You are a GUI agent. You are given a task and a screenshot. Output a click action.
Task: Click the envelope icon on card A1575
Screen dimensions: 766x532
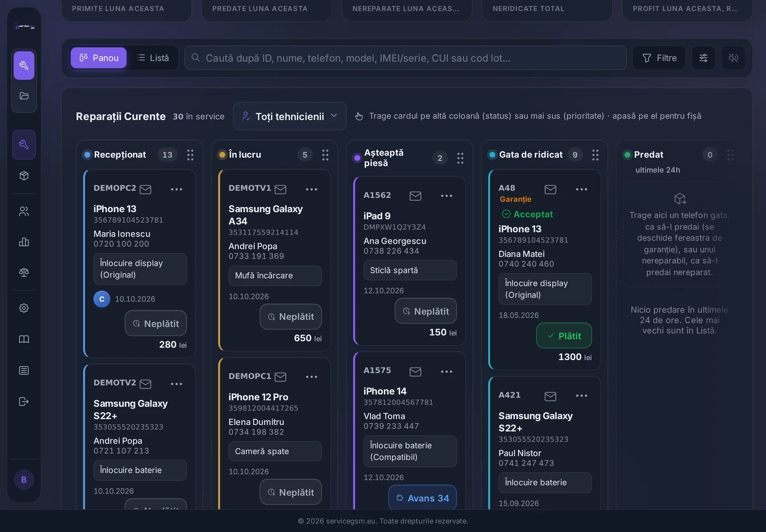coord(415,372)
